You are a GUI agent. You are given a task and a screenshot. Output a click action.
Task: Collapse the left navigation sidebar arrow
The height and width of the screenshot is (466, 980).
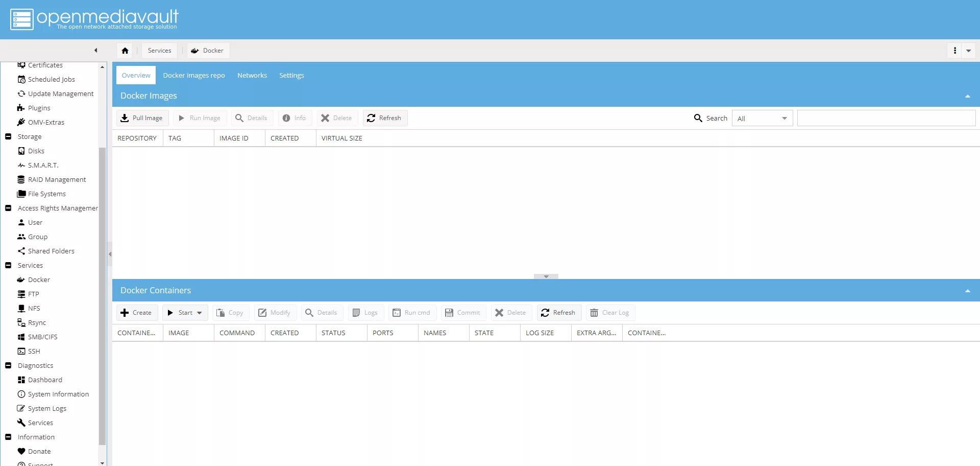[95, 50]
